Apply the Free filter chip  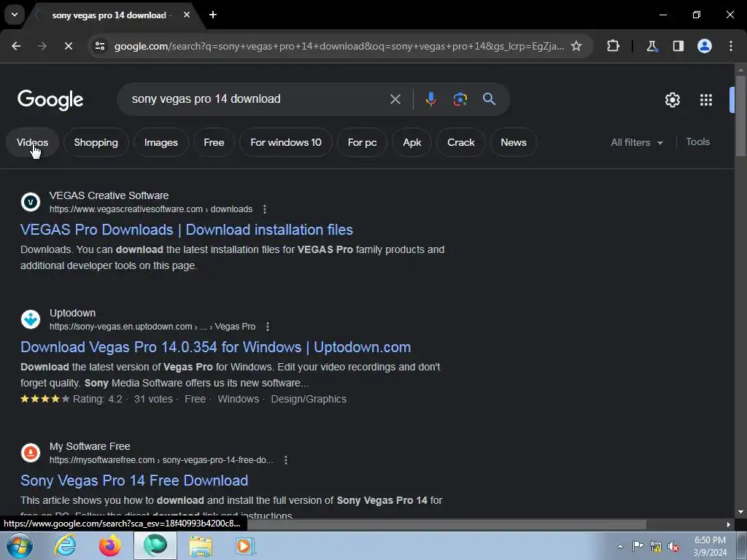pyautogui.click(x=214, y=142)
